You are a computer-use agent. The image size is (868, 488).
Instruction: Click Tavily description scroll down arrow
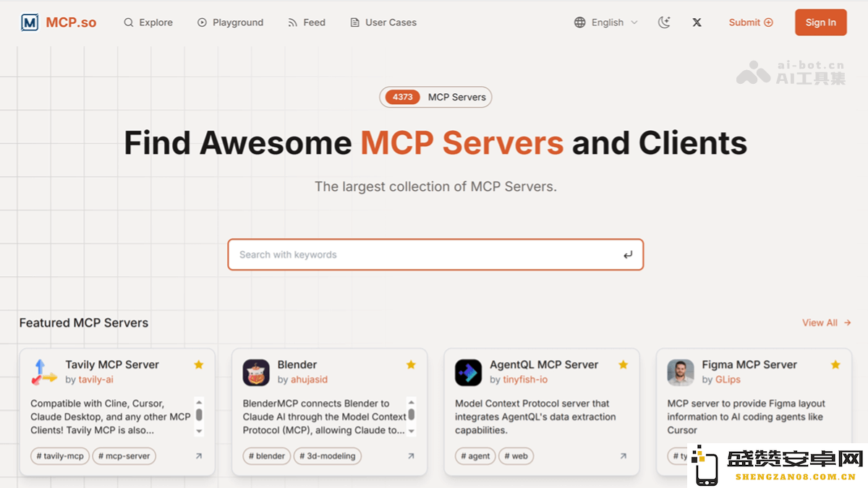tap(199, 432)
